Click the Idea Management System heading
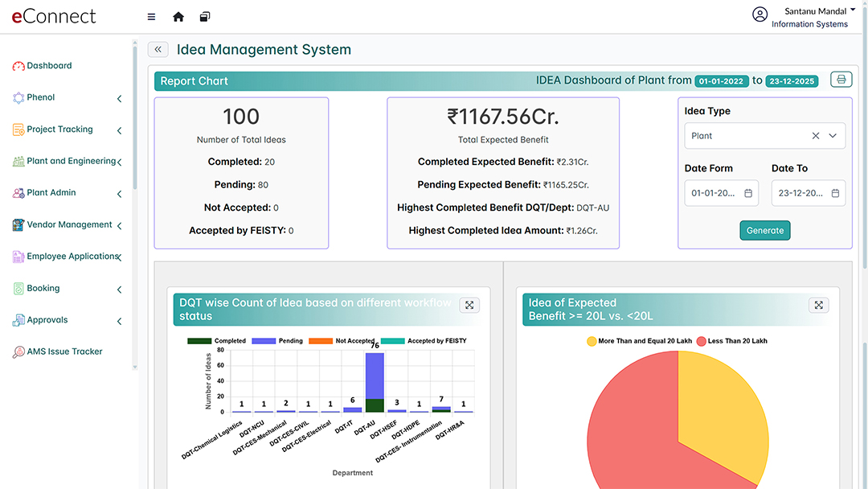Screen dimensions: 868x489 [x=264, y=49]
